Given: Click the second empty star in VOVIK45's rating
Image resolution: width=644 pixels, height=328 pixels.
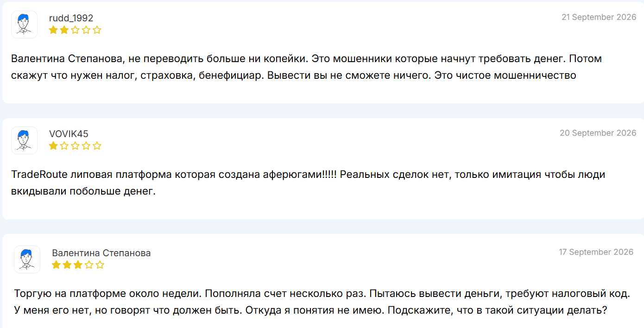Looking at the screenshot, I should (64, 146).
